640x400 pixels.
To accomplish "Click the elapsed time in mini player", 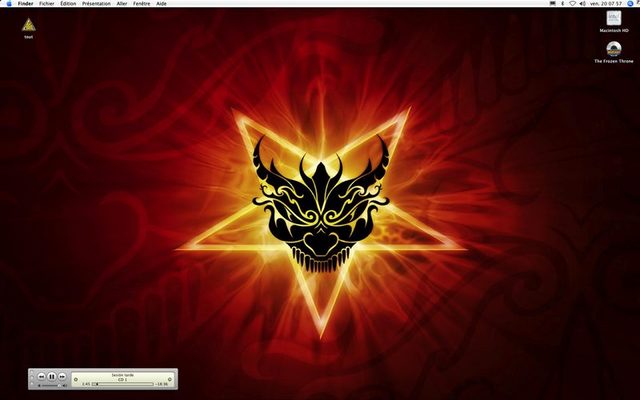I will (x=86, y=384).
